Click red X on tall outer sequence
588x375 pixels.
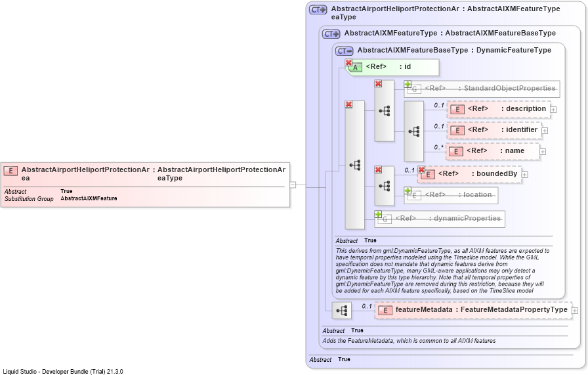tap(348, 104)
